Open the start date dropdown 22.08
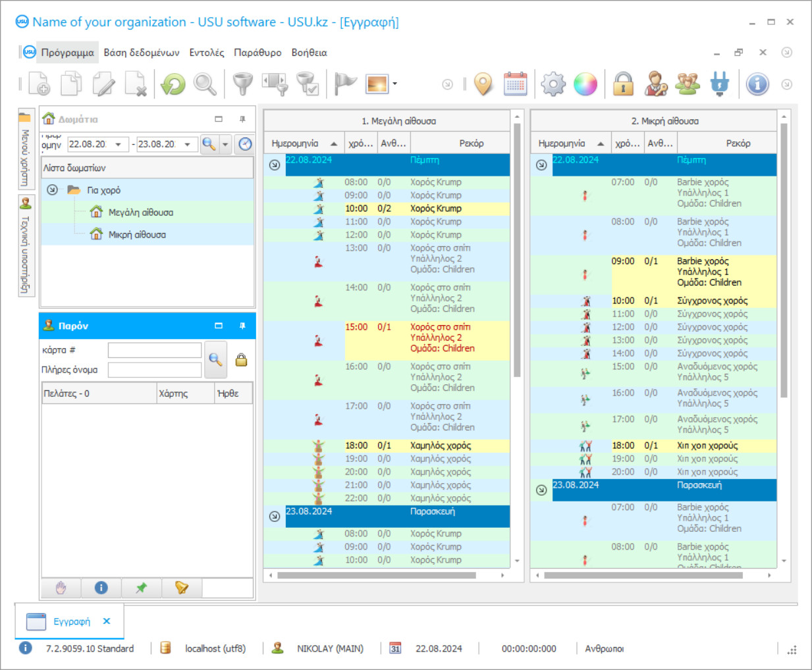This screenshot has width=812, height=670. 119,144
